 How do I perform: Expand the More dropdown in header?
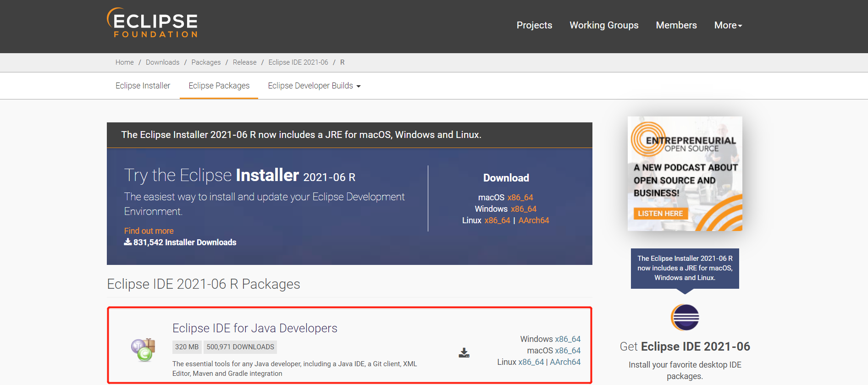728,25
